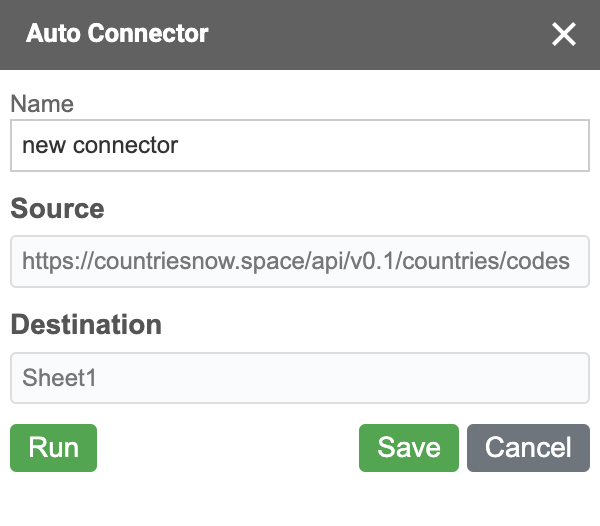Click the Sheet1 destination box
The image size is (600, 526).
coord(300,378)
